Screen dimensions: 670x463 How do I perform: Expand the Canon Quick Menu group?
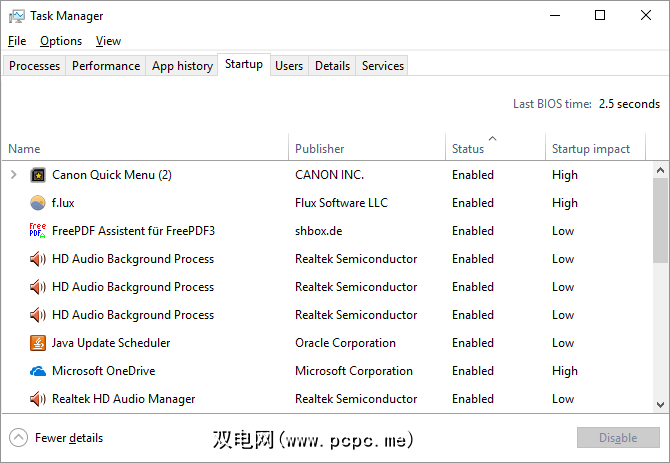tap(14, 175)
